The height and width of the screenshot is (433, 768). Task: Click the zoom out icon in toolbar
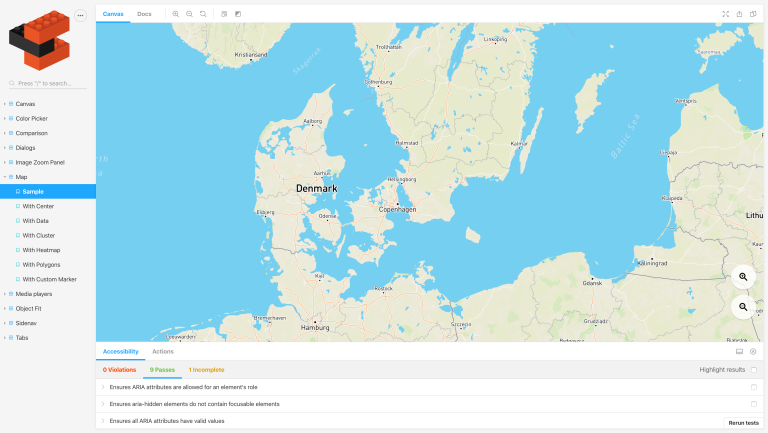point(189,14)
